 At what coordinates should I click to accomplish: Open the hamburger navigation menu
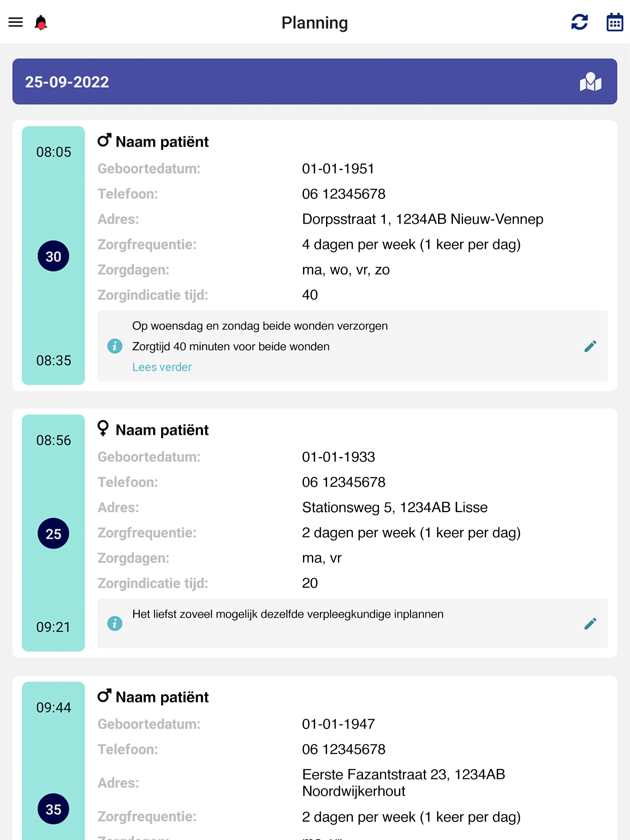point(16,22)
